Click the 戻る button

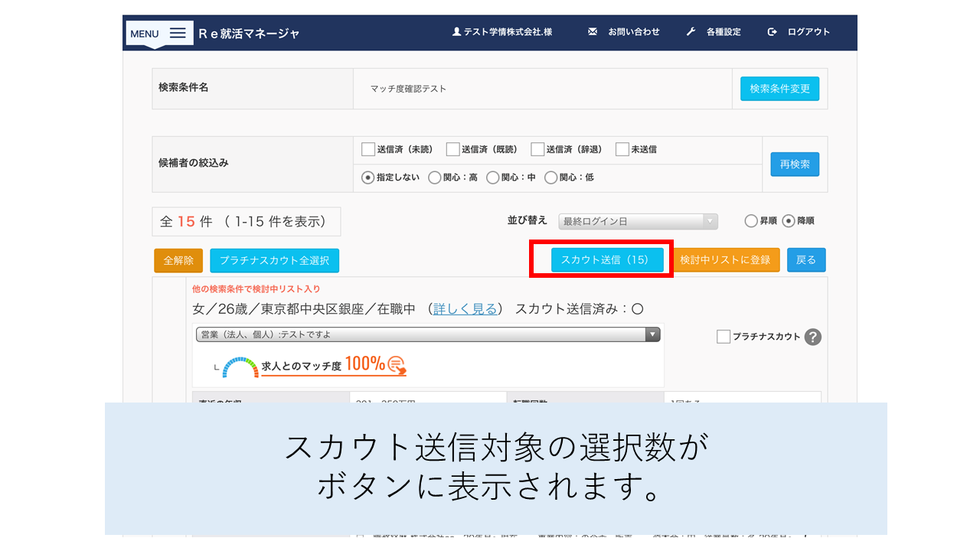pos(806,260)
